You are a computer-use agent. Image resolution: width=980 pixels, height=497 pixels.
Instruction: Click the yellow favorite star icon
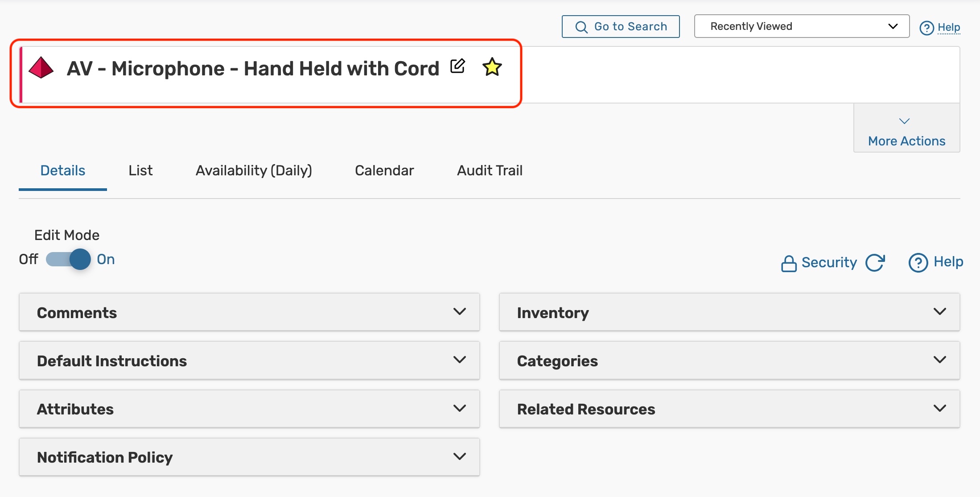[x=492, y=67]
